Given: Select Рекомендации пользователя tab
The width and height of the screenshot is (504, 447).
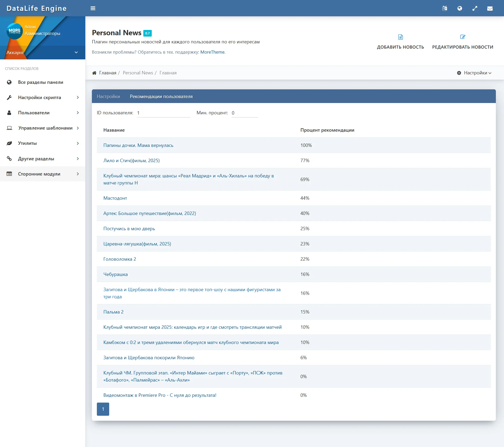Looking at the screenshot, I should click(x=161, y=96).
